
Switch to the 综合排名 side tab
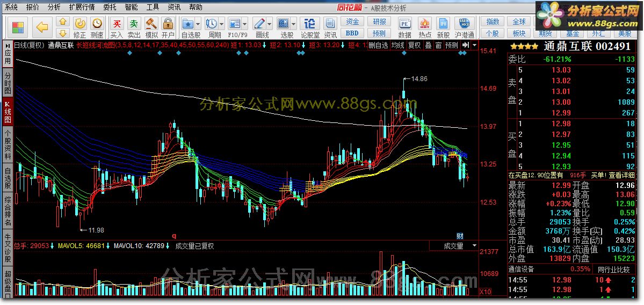coord(8,211)
